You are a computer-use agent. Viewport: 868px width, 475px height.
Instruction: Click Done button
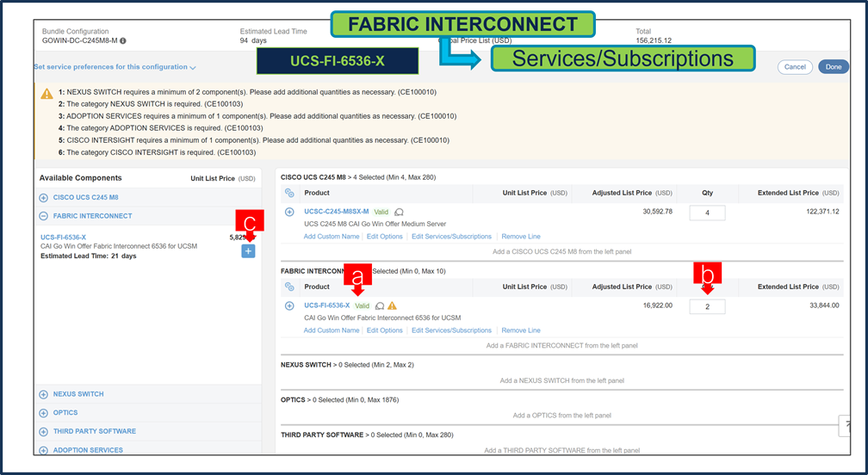(834, 67)
